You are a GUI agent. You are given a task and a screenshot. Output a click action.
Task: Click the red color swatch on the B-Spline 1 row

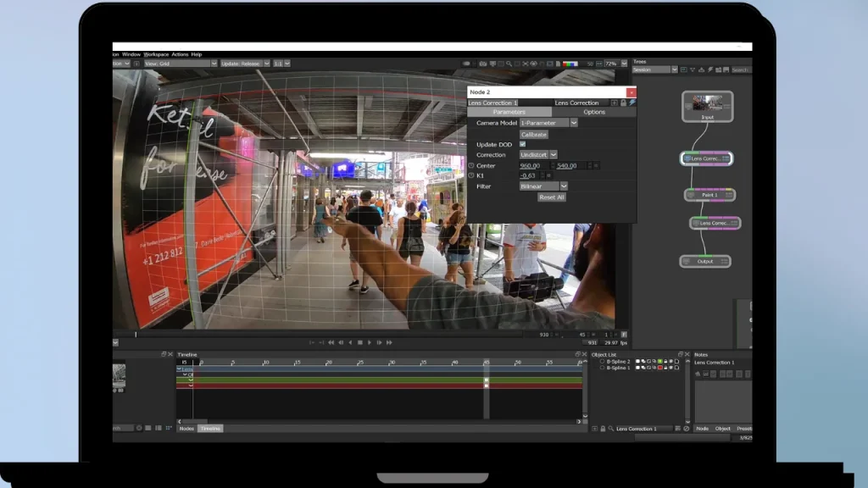coord(659,368)
